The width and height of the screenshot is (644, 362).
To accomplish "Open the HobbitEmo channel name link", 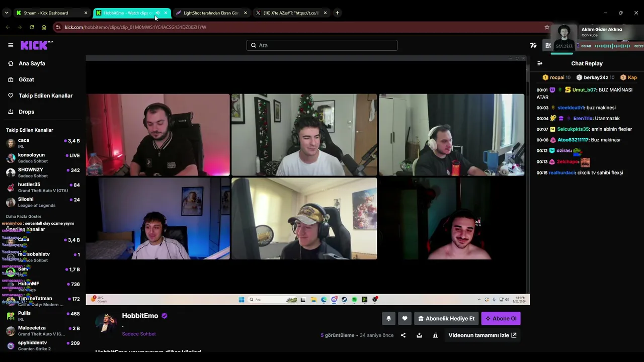I will click(x=140, y=316).
